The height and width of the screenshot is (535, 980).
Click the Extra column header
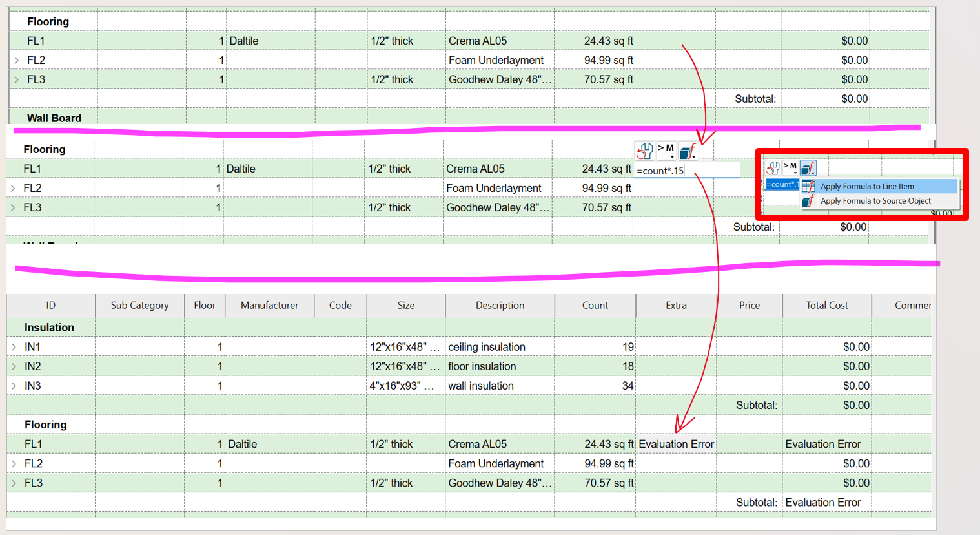676,305
